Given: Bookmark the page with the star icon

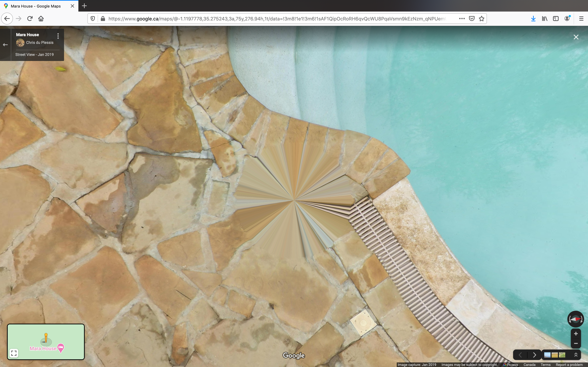Looking at the screenshot, I should 481,19.
